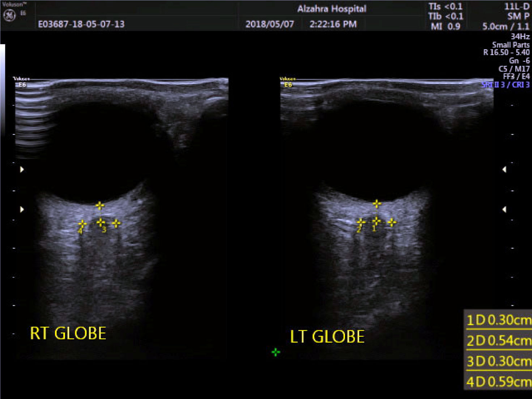Click the upper focal zone triangle on left edge
Screen dimensions: 532x399
pyautogui.click(x=22, y=169)
